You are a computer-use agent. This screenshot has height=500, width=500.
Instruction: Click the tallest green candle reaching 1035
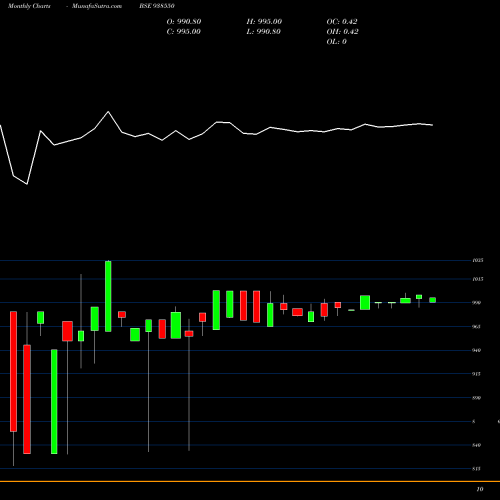[x=108, y=296]
